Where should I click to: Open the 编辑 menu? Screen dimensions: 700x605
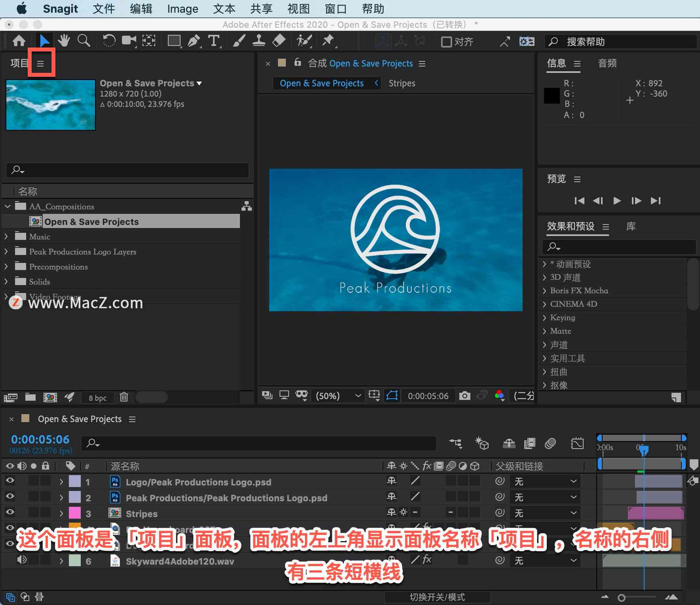[x=141, y=9]
